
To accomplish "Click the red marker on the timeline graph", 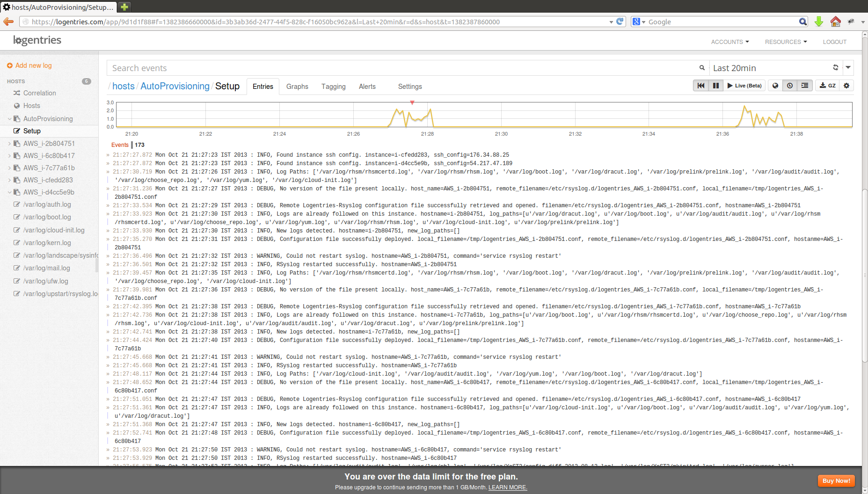I will [x=412, y=102].
